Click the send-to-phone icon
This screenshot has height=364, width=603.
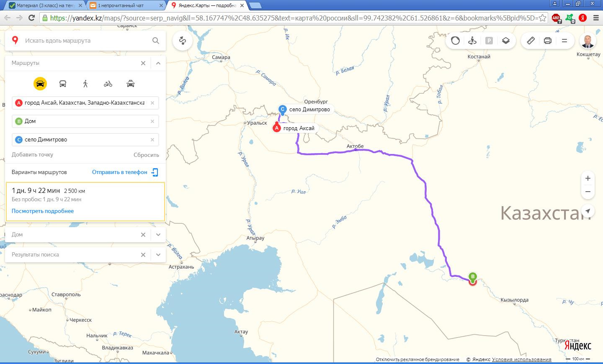(155, 172)
